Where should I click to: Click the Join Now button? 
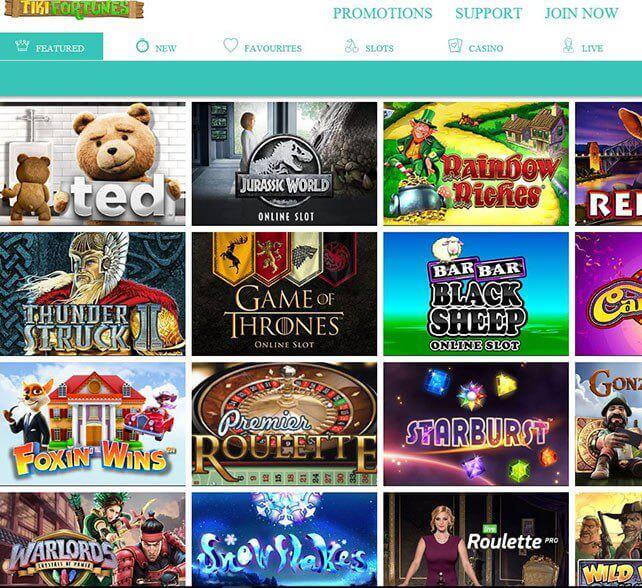[x=581, y=13]
